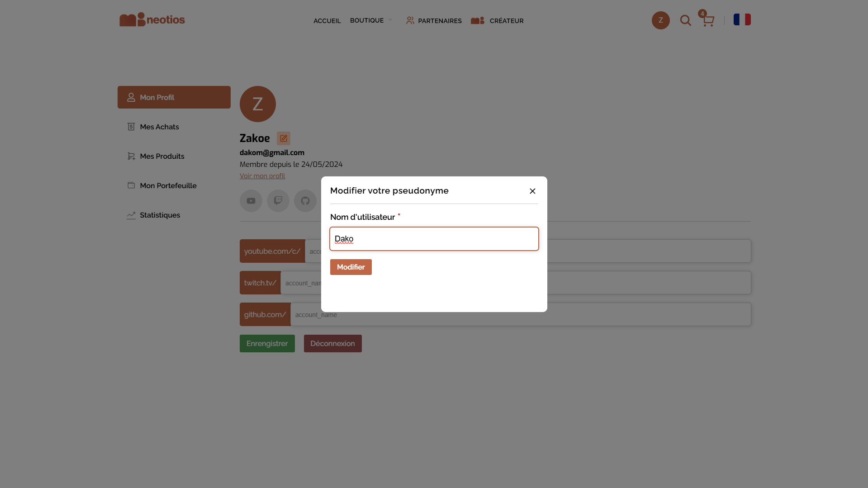Screen dimensions: 868x488
Task: Click the github.com account name field
Action: [x=647, y=315]
